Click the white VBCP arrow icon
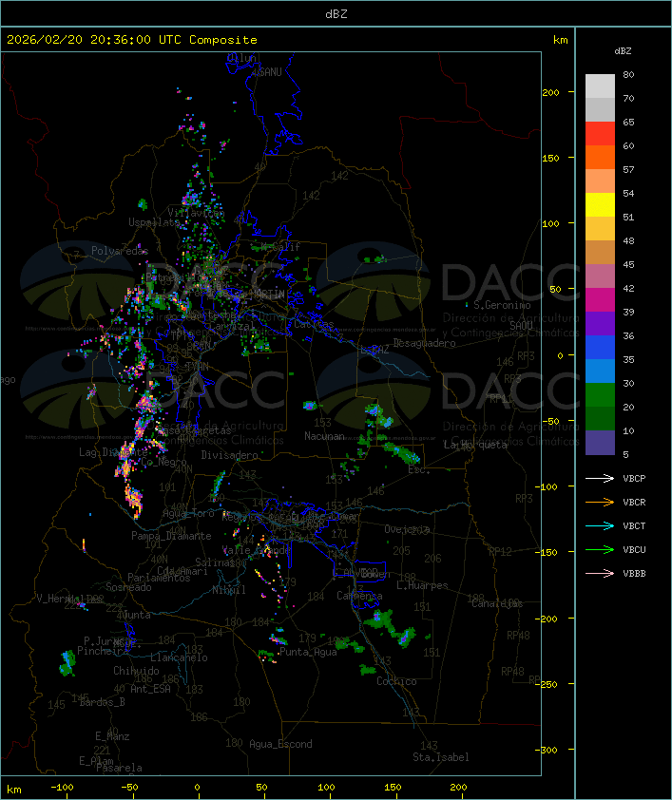Viewport: 672px width, 800px height. coord(600,478)
